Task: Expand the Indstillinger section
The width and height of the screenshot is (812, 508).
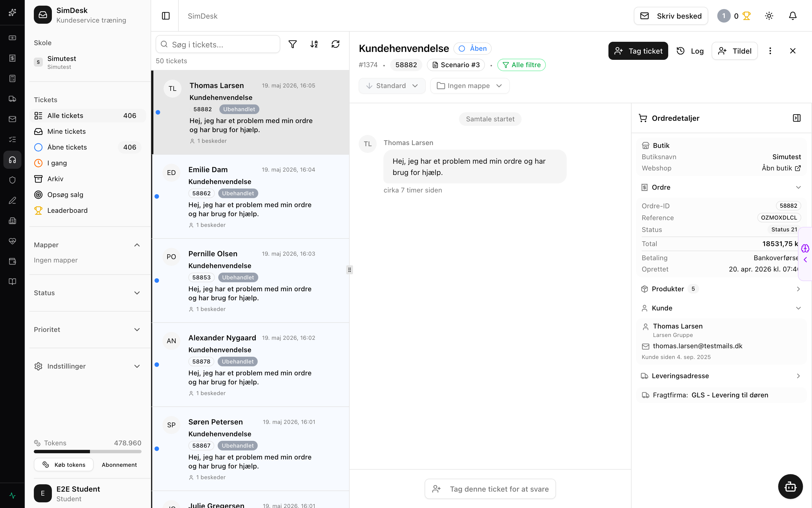Action: click(87, 366)
